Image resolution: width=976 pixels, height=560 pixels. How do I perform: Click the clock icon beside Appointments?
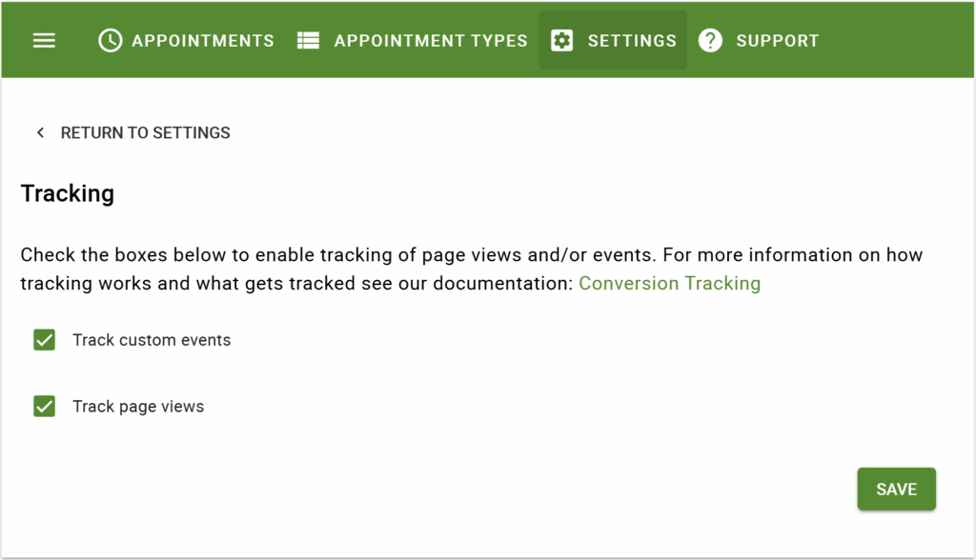(x=110, y=40)
